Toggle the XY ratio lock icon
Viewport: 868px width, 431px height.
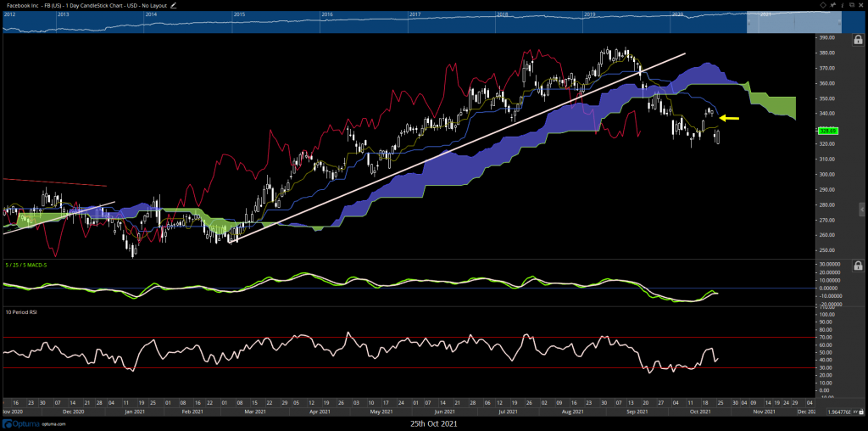click(862, 411)
